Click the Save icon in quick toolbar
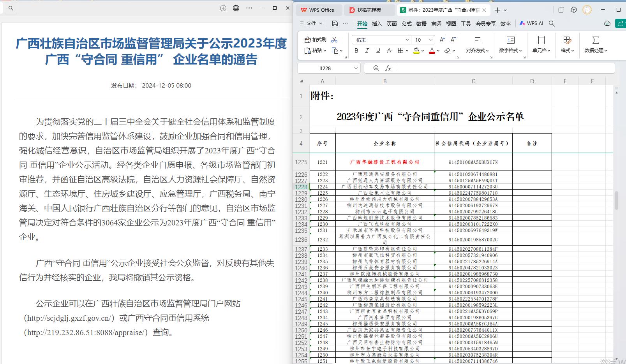 click(335, 23)
